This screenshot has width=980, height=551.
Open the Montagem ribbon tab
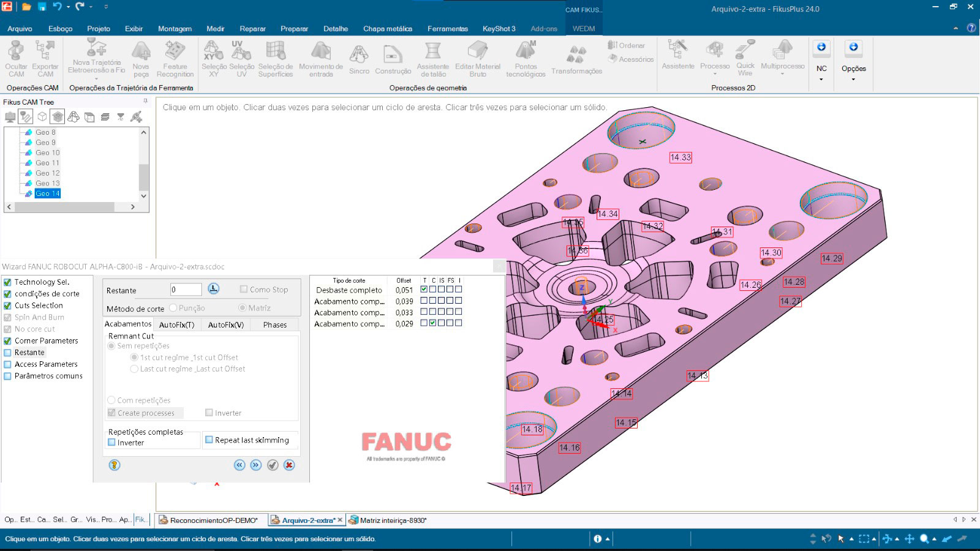175,29
